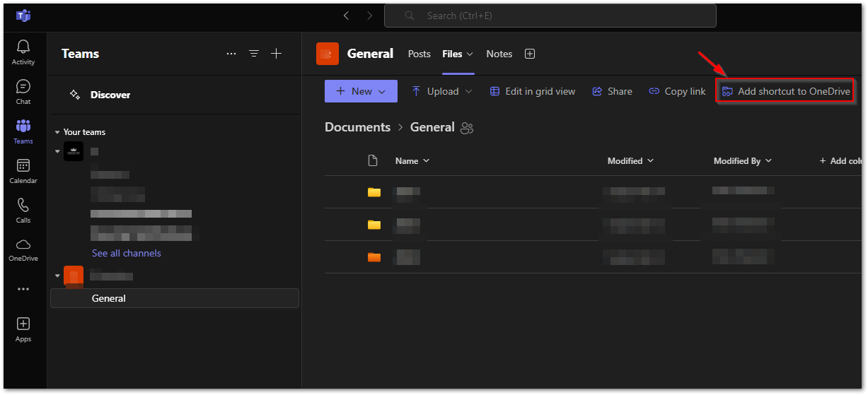Click the first yellow folder icon
Image resolution: width=868 pixels, height=395 pixels.
(x=374, y=192)
